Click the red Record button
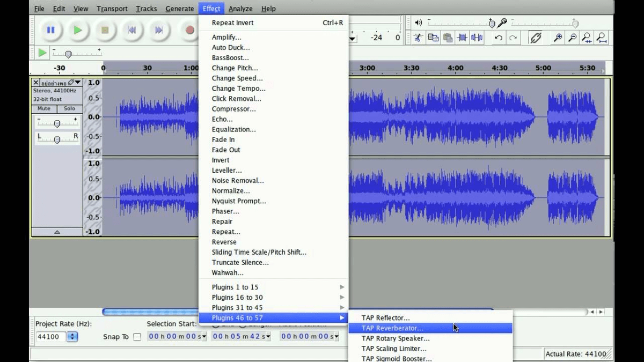 point(189,31)
